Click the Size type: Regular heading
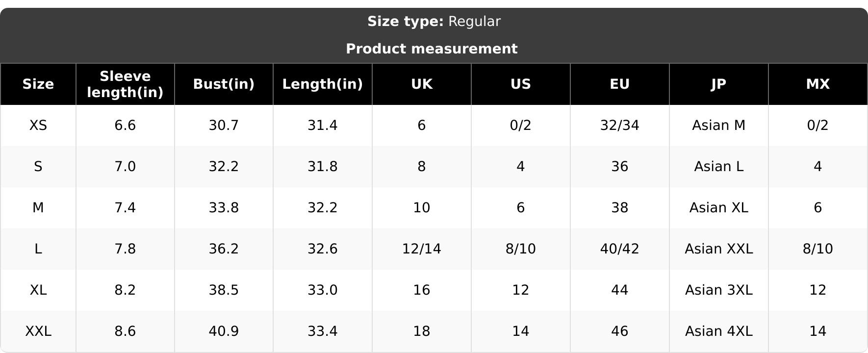 click(x=434, y=22)
